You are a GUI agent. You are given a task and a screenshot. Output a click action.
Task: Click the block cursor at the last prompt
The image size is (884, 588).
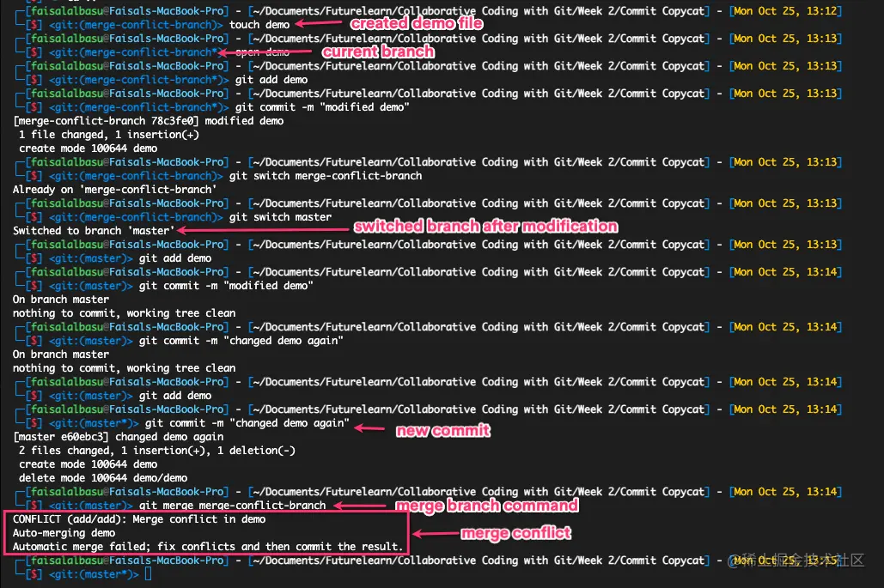149,574
